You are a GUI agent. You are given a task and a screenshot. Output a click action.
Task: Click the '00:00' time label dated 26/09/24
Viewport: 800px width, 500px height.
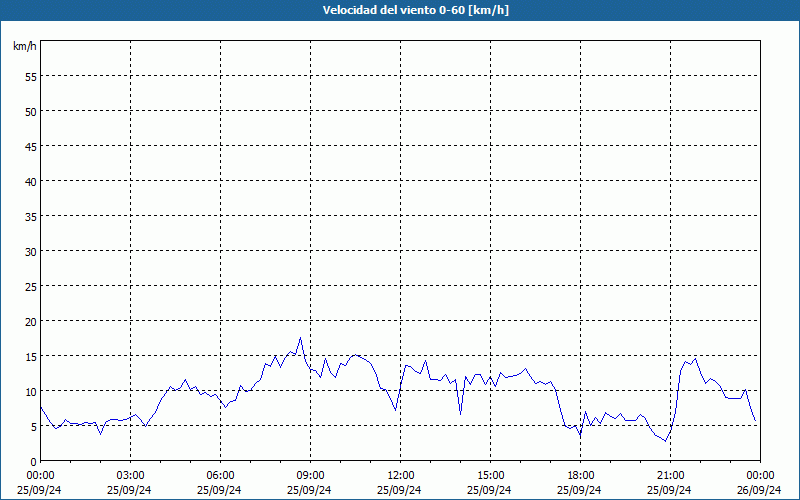point(760,476)
